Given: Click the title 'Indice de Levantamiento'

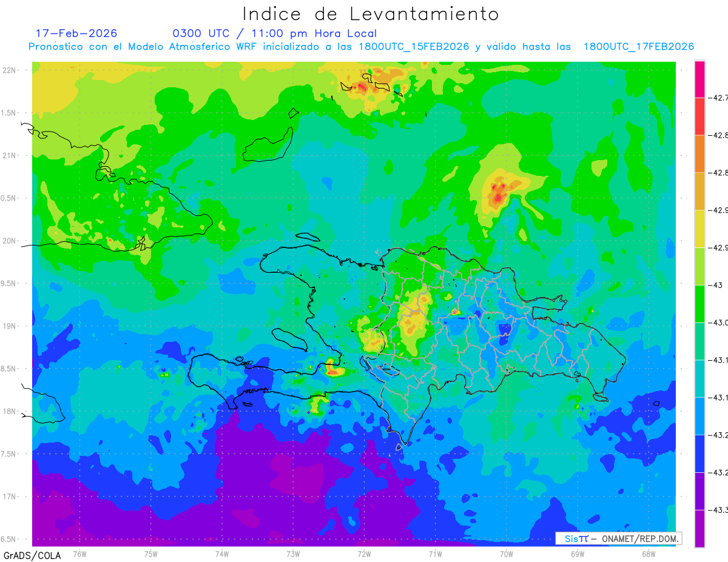Looking at the screenshot, I should 370,14.
